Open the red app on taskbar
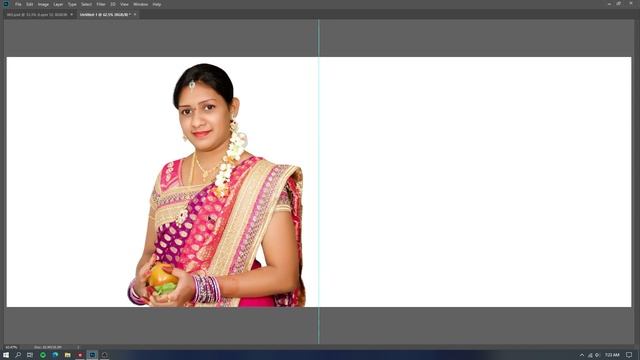The image size is (640, 360). coord(80,355)
